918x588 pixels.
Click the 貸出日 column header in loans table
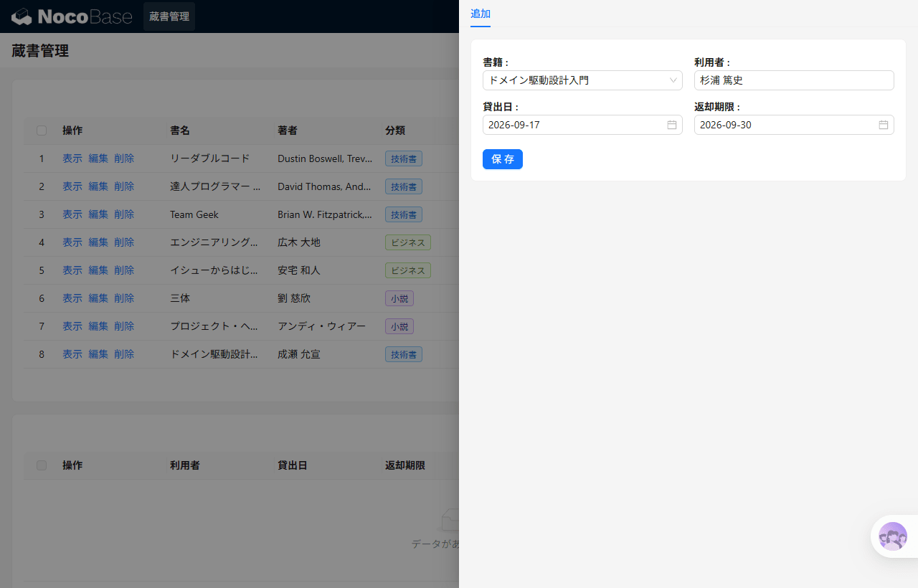(293, 465)
